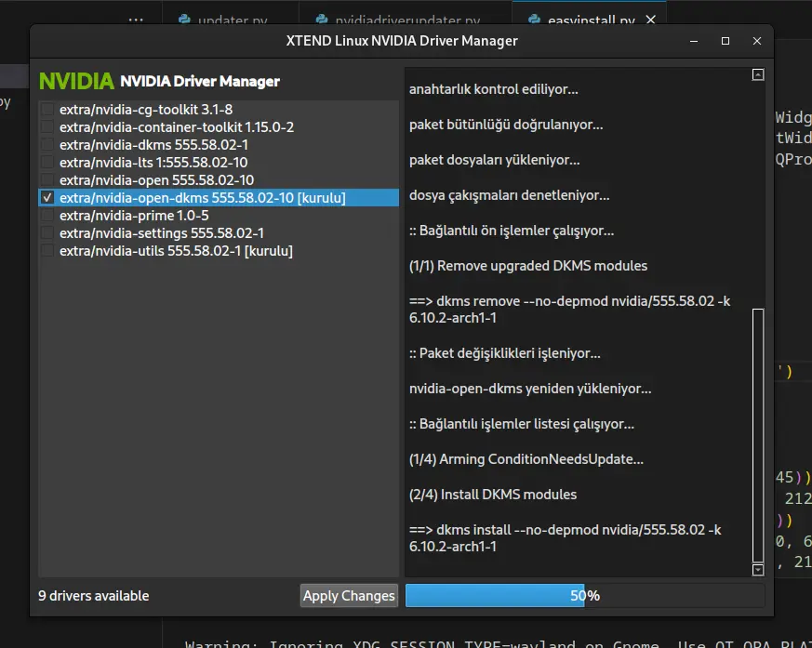This screenshot has width=812, height=648.
Task: Tick the extra/nvidia-prime 1.0-5 checkbox
Action: click(x=47, y=215)
